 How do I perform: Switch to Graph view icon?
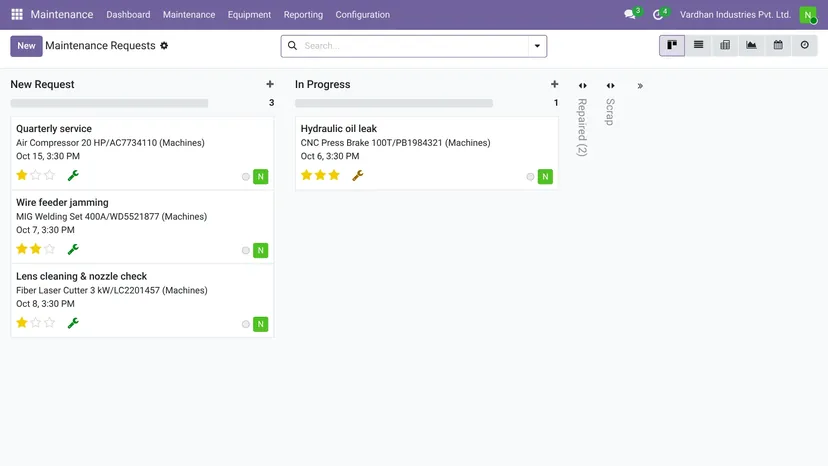(751, 45)
